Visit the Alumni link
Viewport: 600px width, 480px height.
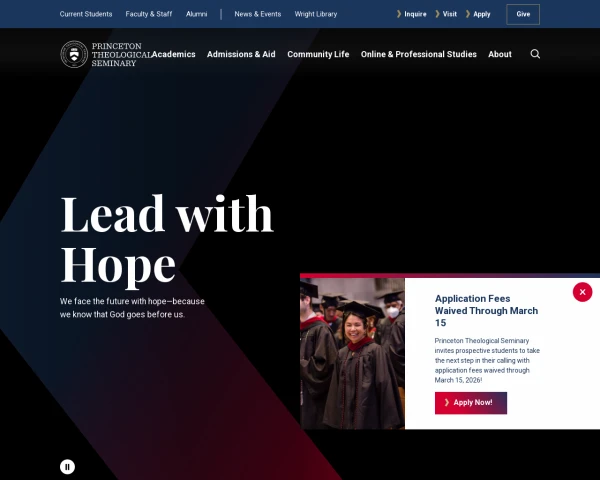click(197, 14)
